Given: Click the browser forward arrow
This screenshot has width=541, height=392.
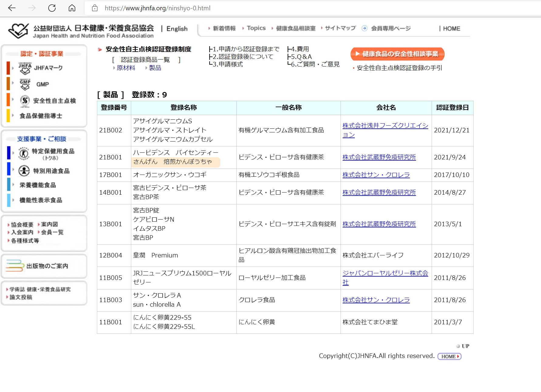Looking at the screenshot, I should (x=32, y=8).
